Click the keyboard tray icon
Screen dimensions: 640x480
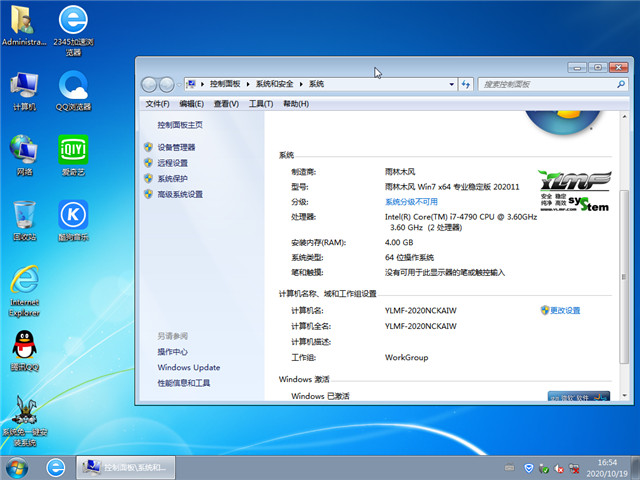pyautogui.click(x=509, y=467)
